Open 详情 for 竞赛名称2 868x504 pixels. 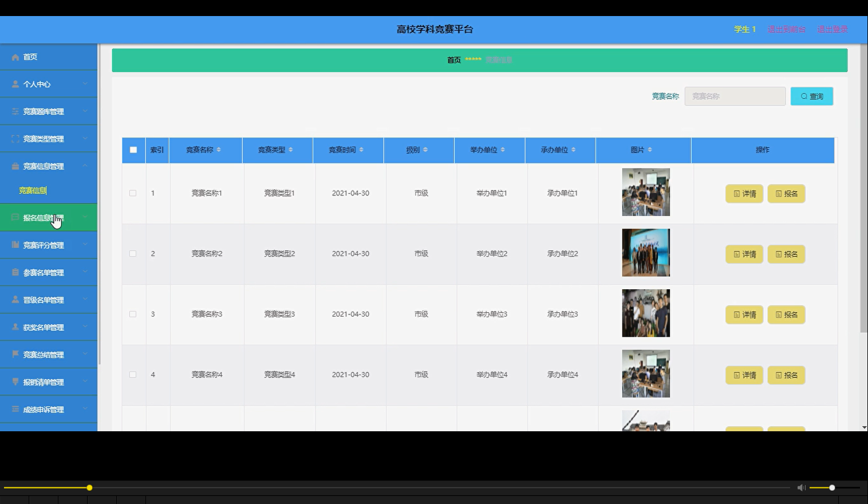click(x=744, y=254)
